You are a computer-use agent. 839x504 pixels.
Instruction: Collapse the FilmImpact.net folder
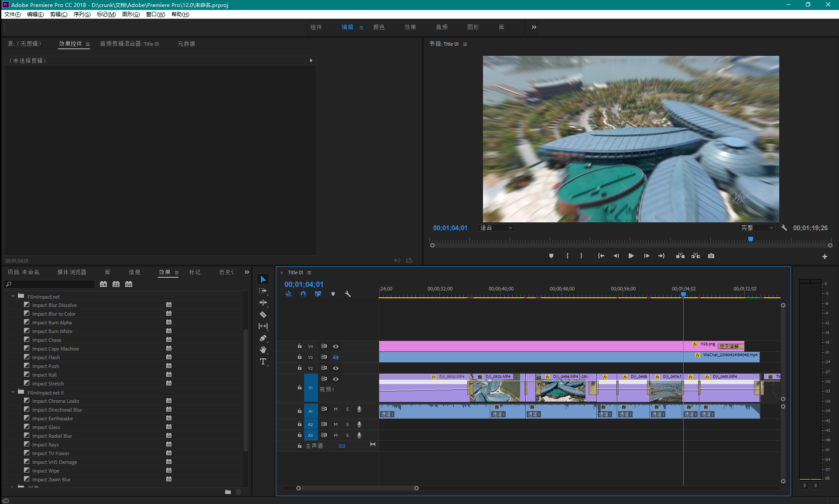click(13, 296)
